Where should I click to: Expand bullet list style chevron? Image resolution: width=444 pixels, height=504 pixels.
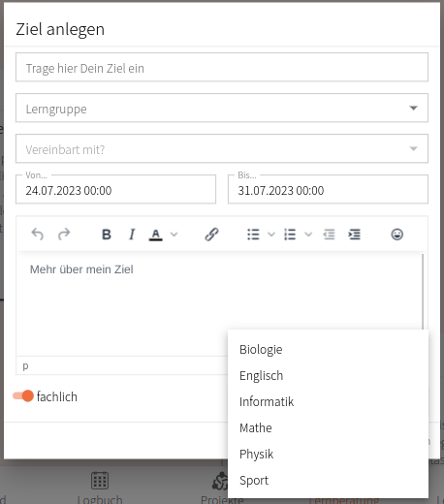(271, 235)
